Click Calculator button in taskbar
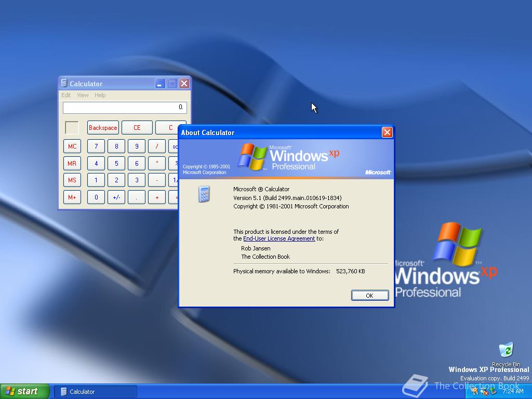This screenshot has width=532, height=399. (x=96, y=392)
